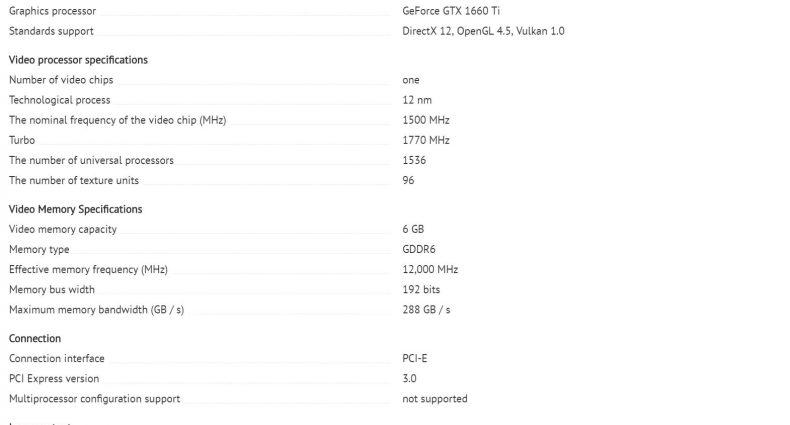Click Video Memory Specifications heading
Screen dimensions: 790x425
[x=76, y=209]
